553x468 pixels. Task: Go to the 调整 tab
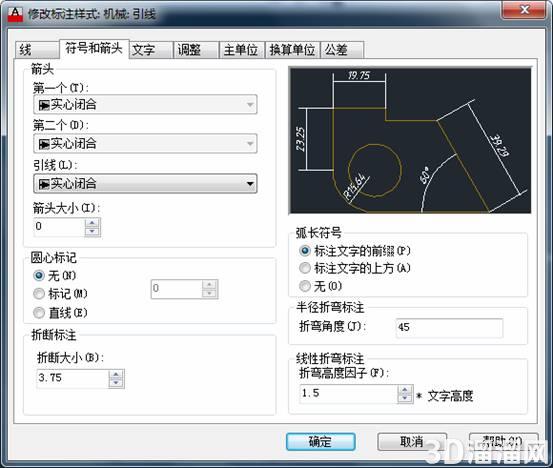(x=196, y=50)
